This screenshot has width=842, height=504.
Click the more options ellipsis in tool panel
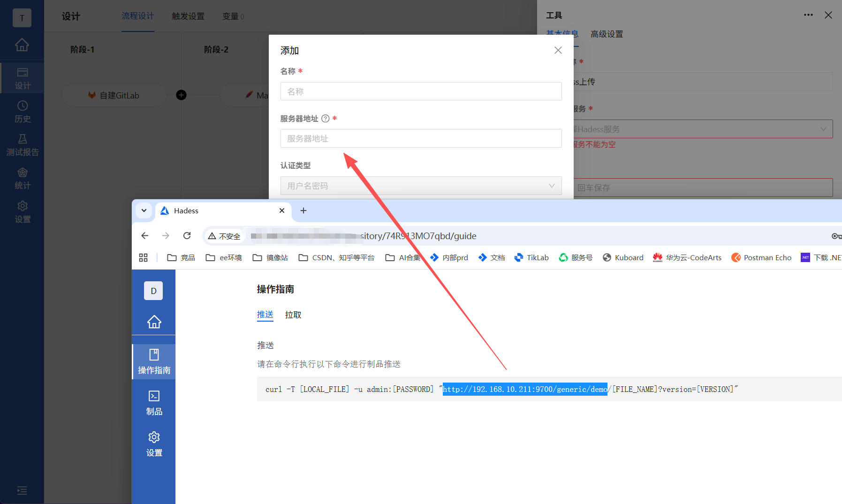click(808, 15)
